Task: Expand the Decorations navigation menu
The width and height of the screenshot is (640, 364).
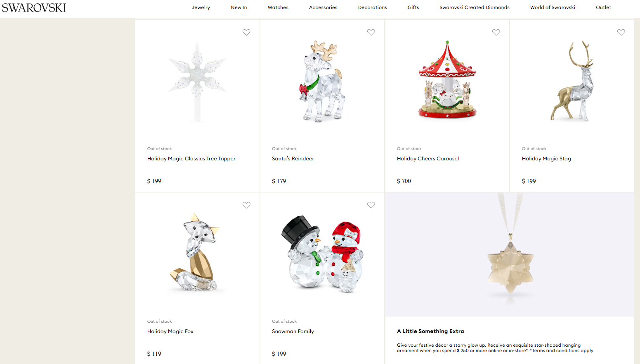Action: tap(373, 7)
